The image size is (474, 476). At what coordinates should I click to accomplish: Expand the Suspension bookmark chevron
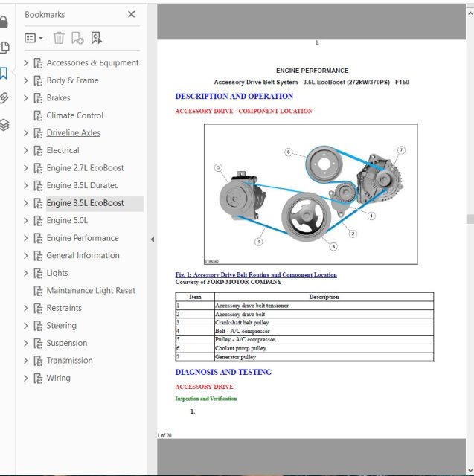click(x=25, y=344)
